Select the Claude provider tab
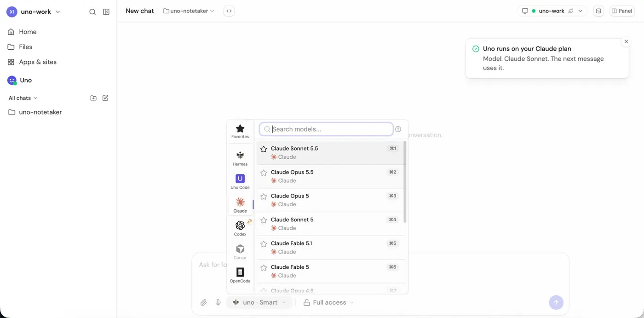Viewport: 644px width, 318px height. click(x=240, y=205)
